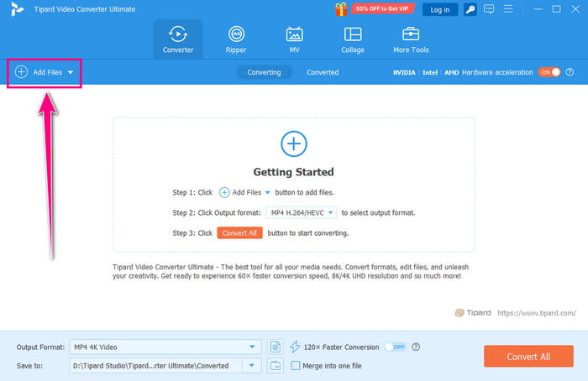Click the large plus circle to add files
Screen dimensions: 588x381
point(294,144)
